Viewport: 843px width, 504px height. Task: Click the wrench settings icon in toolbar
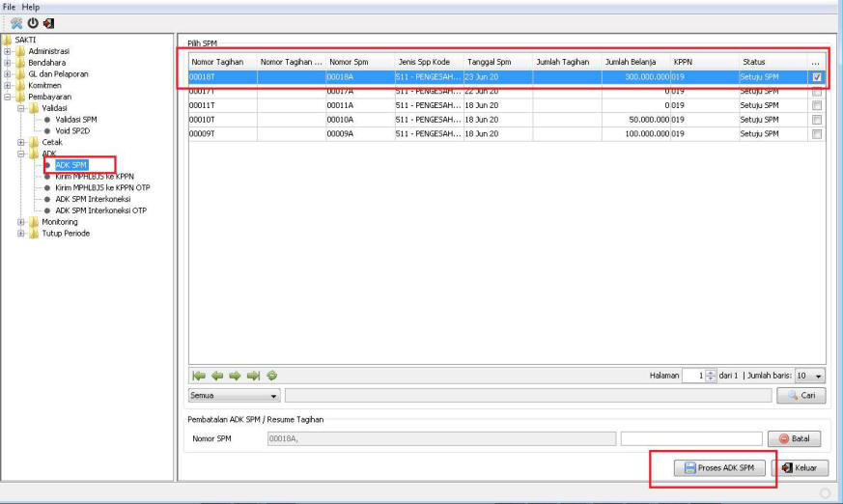coord(16,23)
